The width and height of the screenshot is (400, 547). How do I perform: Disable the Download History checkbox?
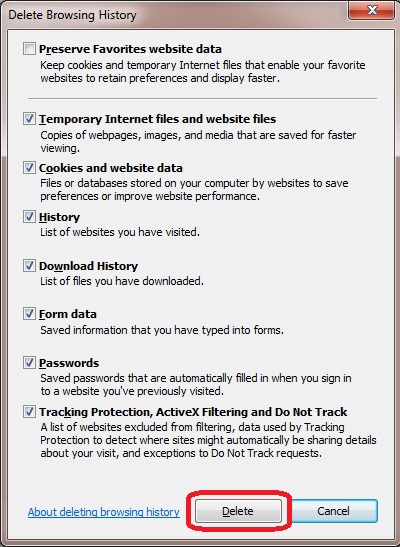[29, 266]
